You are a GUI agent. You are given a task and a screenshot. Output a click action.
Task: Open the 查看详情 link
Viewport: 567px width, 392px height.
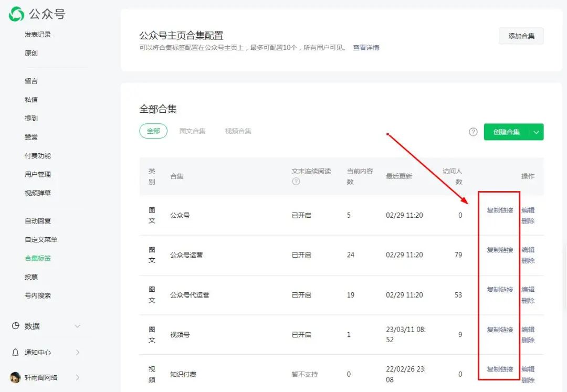(366, 47)
